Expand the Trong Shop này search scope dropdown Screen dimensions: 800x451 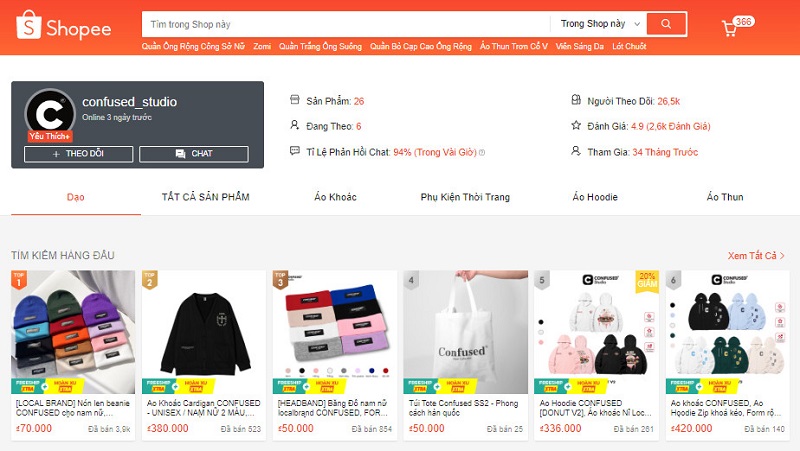coord(599,24)
